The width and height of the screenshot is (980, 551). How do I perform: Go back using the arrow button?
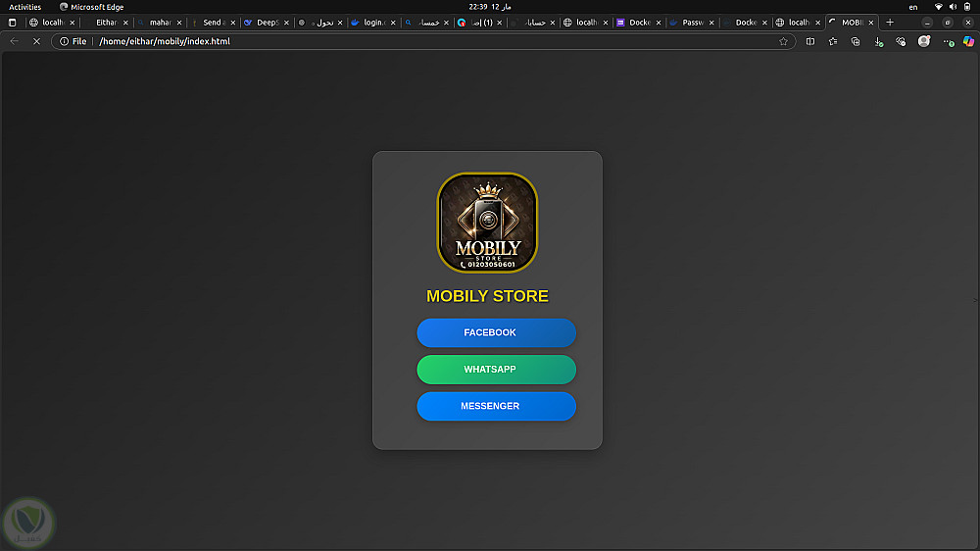(15, 41)
